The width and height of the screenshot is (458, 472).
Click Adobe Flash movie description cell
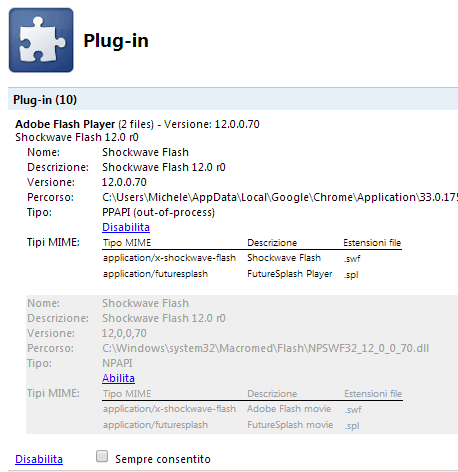289,409
